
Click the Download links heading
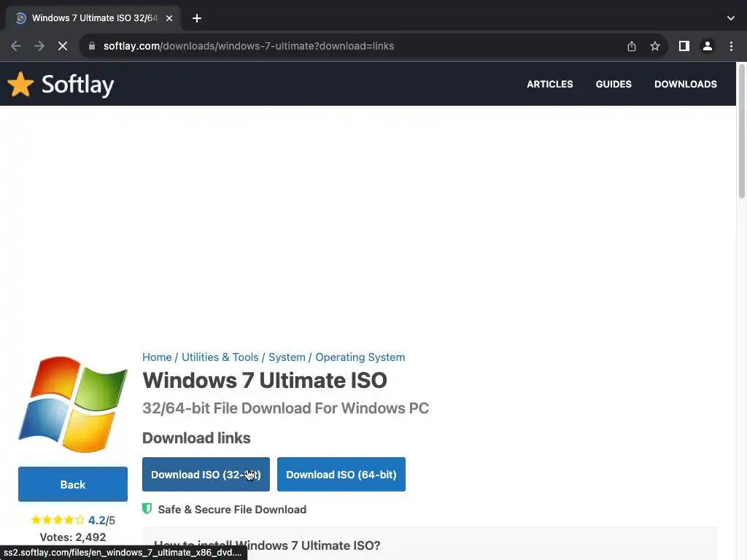click(196, 438)
